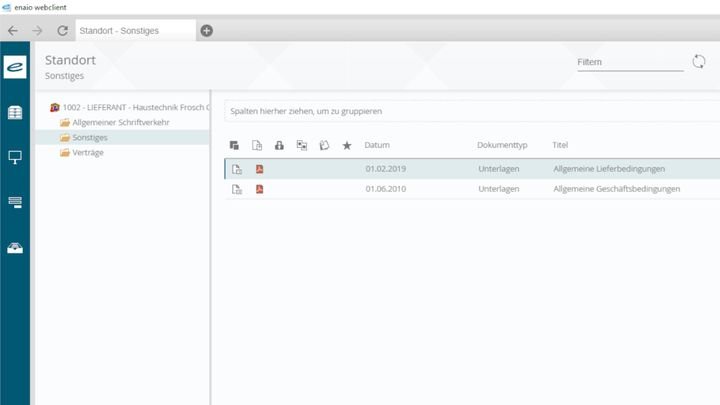
Task: Click the star favorites column header icon
Action: click(x=347, y=145)
